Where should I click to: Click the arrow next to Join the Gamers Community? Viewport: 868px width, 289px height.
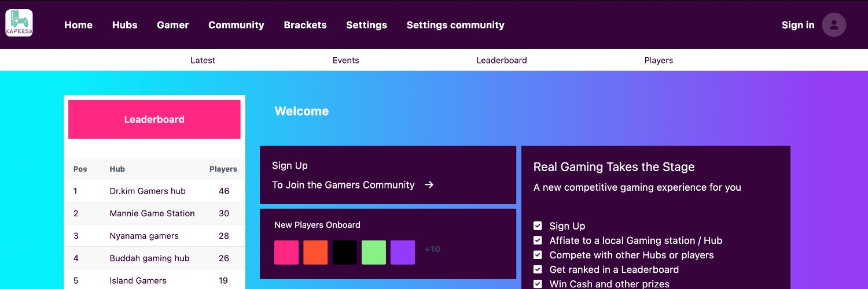429,185
